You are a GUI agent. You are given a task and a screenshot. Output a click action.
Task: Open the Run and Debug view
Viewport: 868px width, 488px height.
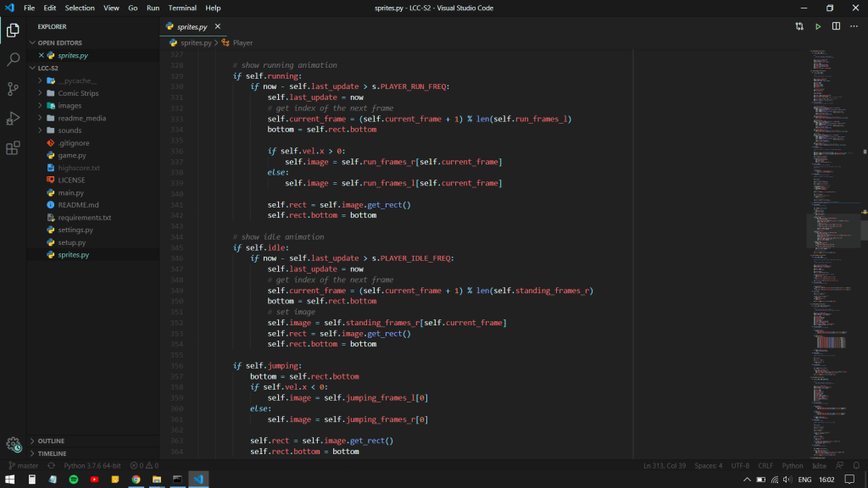click(x=13, y=119)
